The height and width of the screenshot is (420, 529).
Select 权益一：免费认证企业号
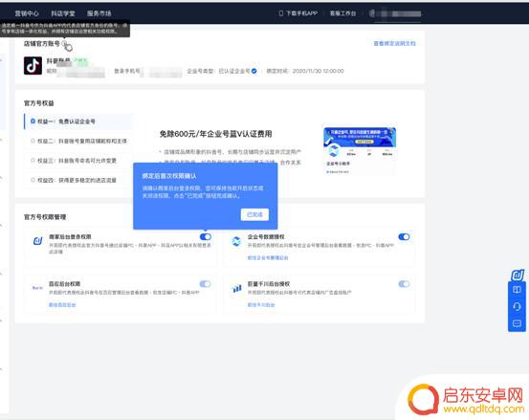(77, 122)
